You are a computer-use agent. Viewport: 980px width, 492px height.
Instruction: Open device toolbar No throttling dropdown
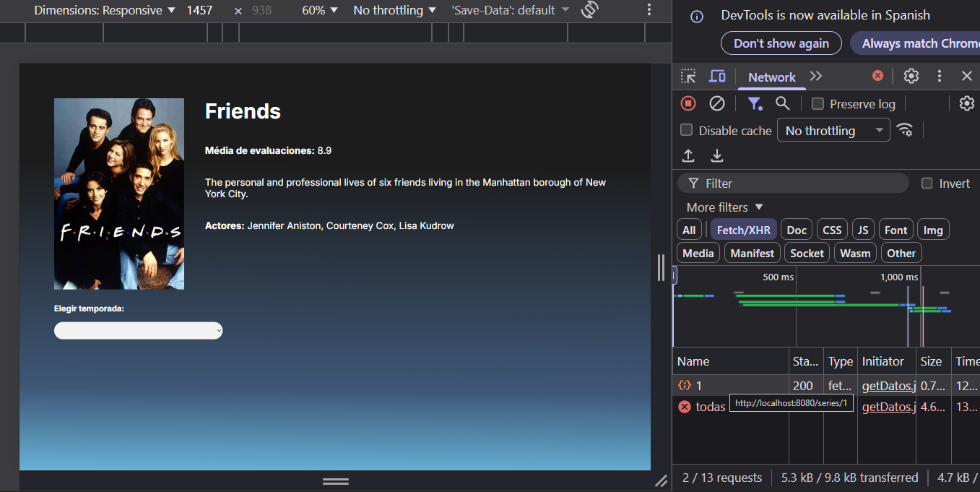tap(394, 10)
